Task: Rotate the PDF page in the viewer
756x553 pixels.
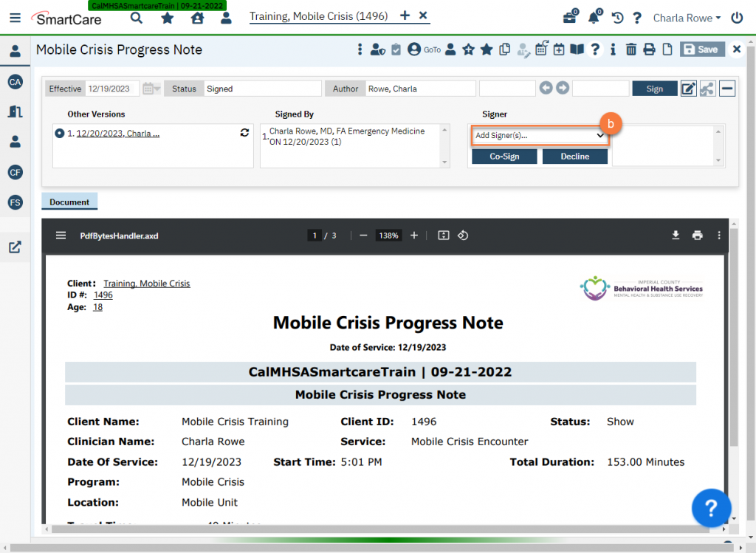Action: [464, 235]
